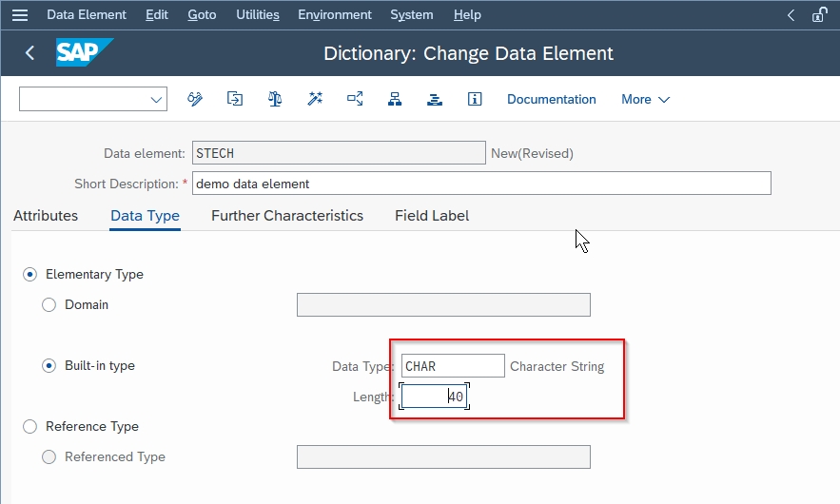Click the navigation window icon
The height and width of the screenshot is (504, 840).
tap(435, 99)
